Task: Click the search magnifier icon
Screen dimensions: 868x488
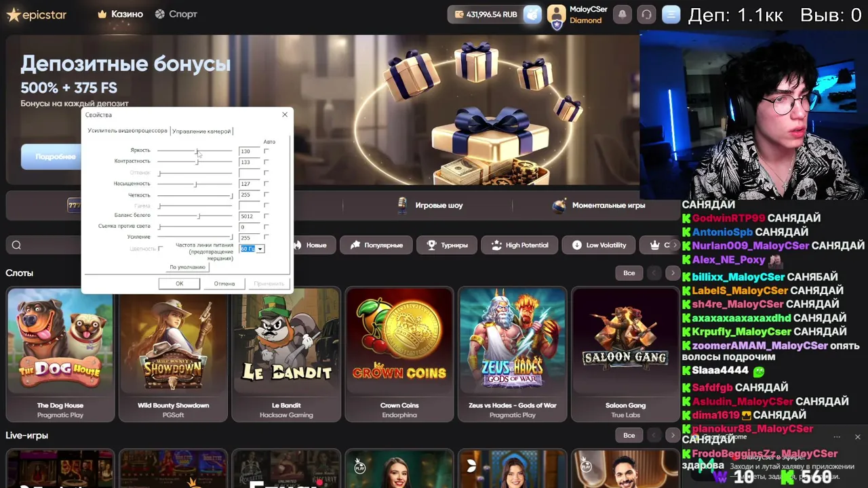Action: [16, 245]
